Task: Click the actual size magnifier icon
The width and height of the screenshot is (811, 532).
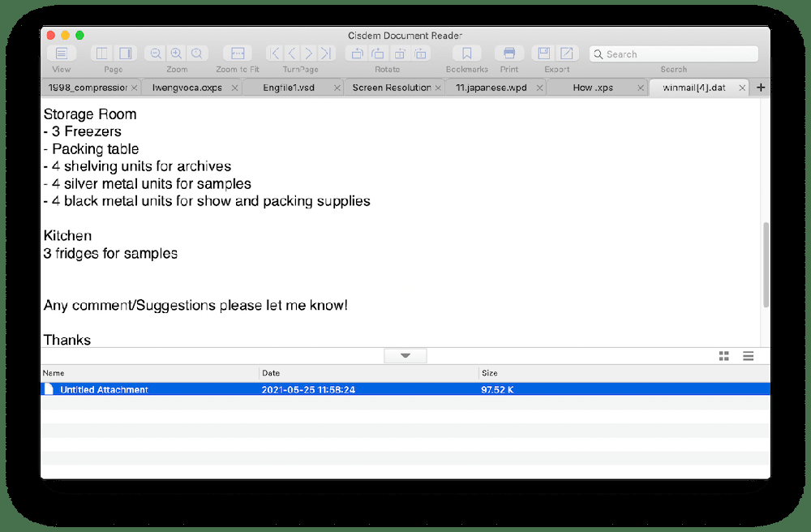Action: (x=197, y=54)
